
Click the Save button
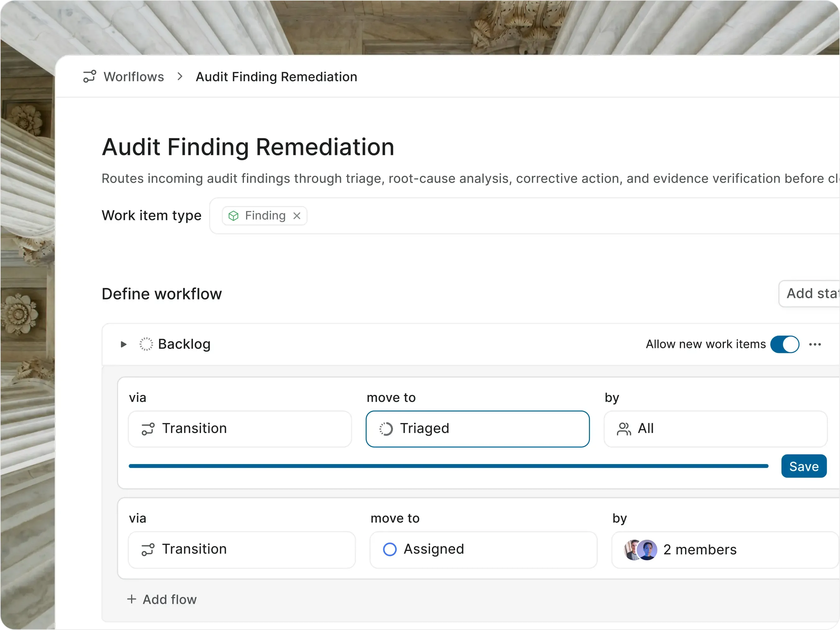pyautogui.click(x=804, y=466)
